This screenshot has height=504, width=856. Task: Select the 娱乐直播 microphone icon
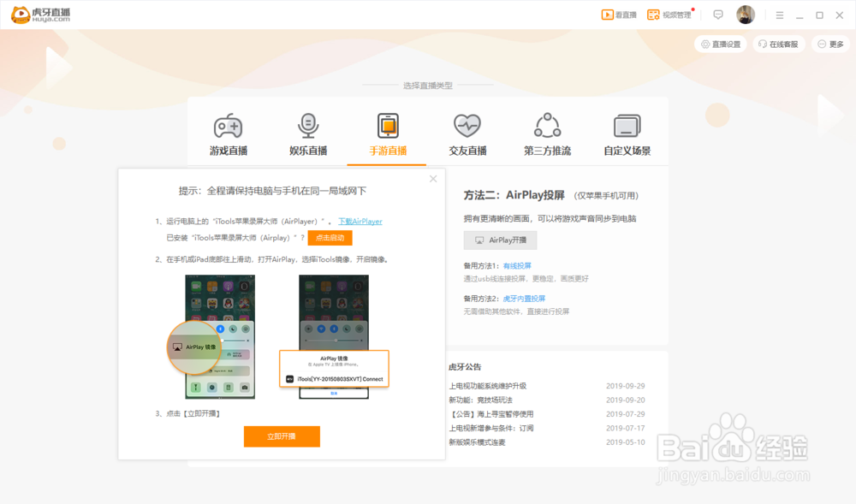tap(307, 125)
